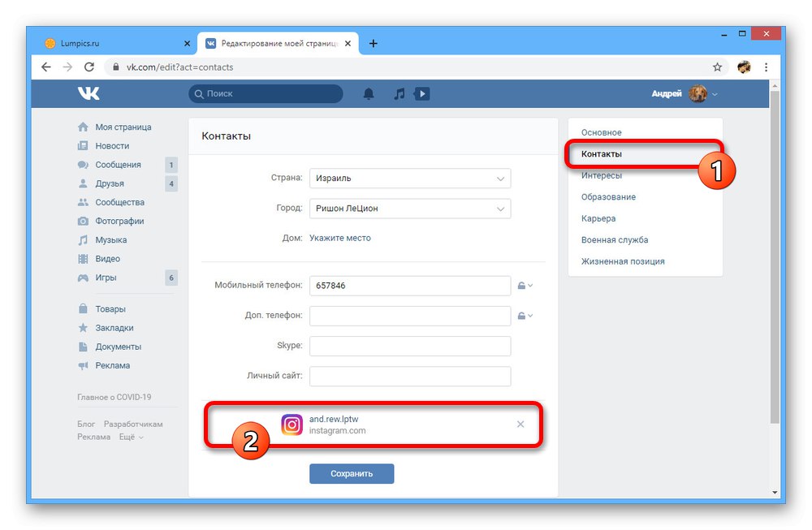Viewport: 812px width, 530px height.
Task: Click the Новости newspaper icon
Action: (x=83, y=146)
